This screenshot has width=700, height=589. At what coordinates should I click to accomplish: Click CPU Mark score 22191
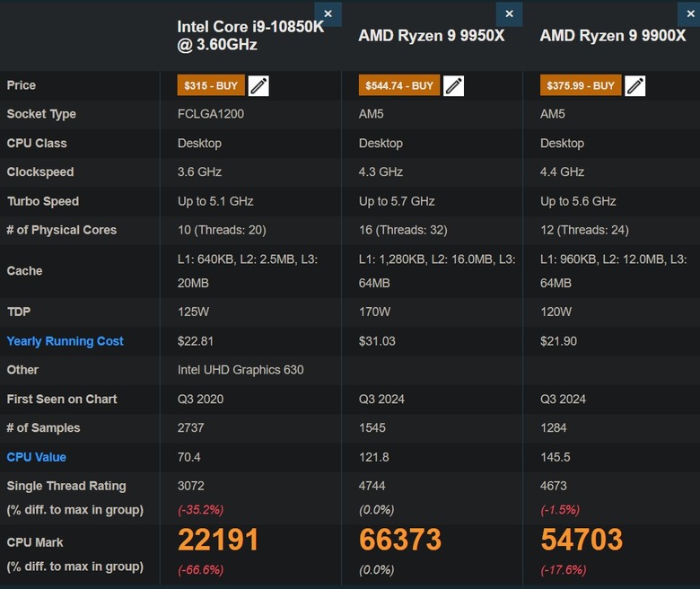click(218, 540)
